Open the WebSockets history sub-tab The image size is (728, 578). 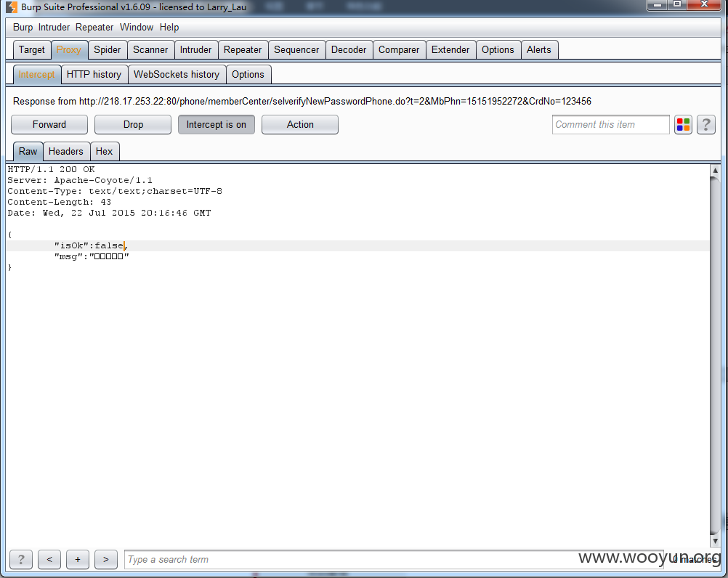177,74
